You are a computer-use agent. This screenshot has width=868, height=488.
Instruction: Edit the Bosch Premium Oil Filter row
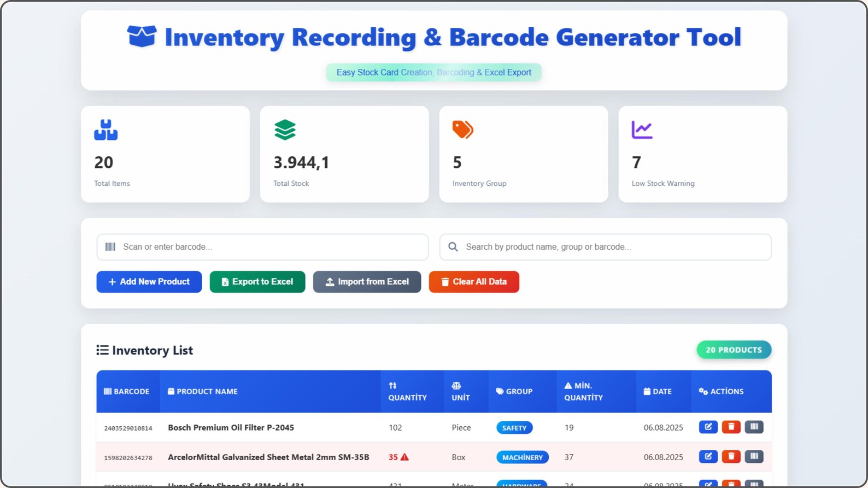coord(708,427)
